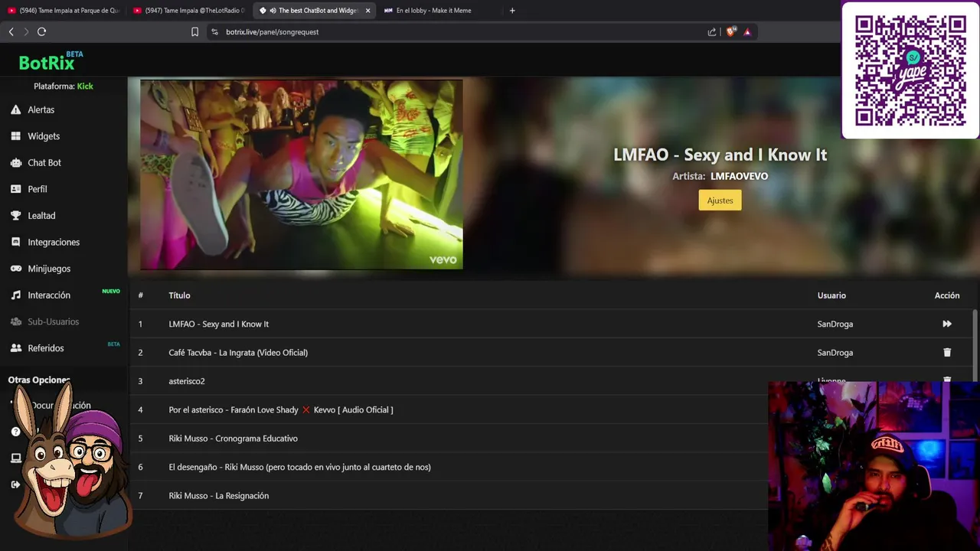This screenshot has width=980, height=551.
Task: Click the logout arrow icon in sidebar
Action: 15,484
